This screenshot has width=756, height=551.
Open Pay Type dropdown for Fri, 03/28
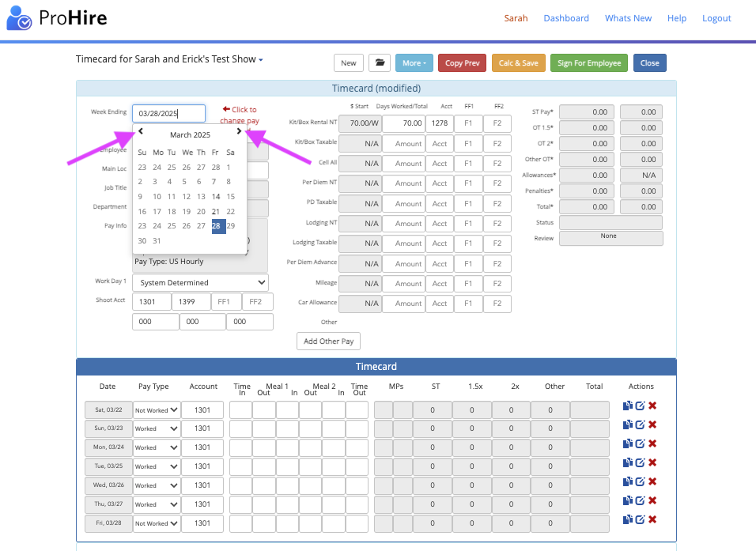[157, 523]
